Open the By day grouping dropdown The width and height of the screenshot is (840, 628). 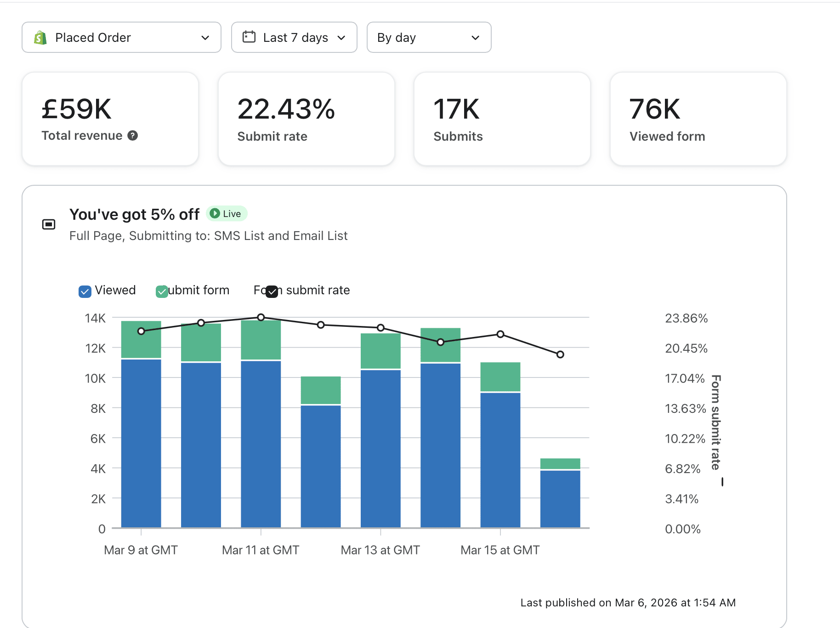pyautogui.click(x=429, y=37)
